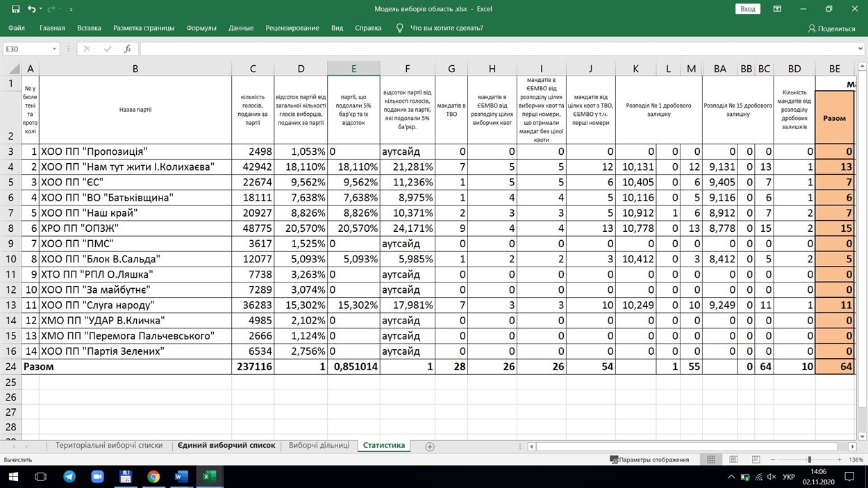Click the zoom slider handle
Screen dimensions: 868x488
809,460
